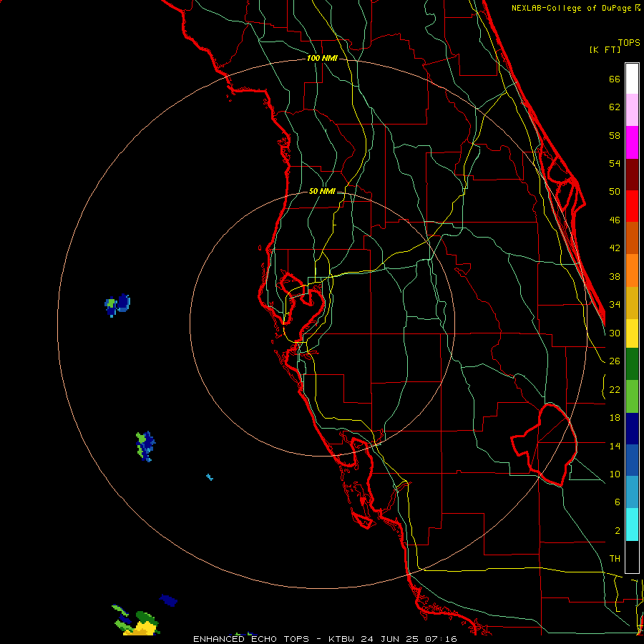The width and height of the screenshot is (644, 644).
Task: Click the 18 value on the scale
Action: coord(615,418)
